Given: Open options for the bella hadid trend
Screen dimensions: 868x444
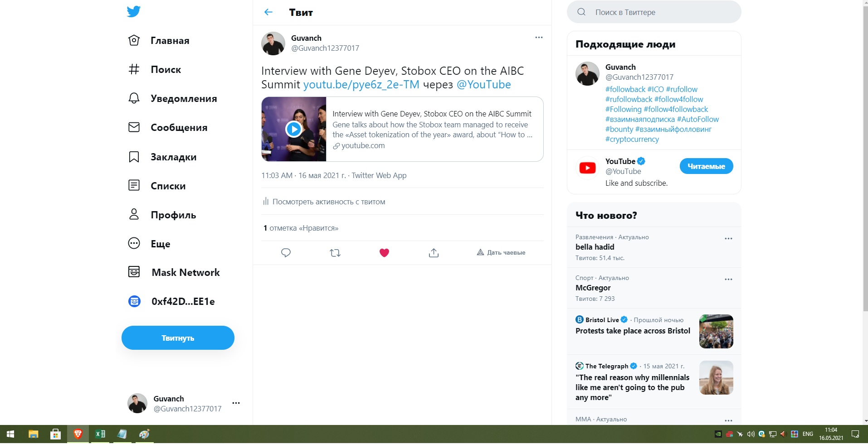Looking at the screenshot, I should tap(728, 239).
